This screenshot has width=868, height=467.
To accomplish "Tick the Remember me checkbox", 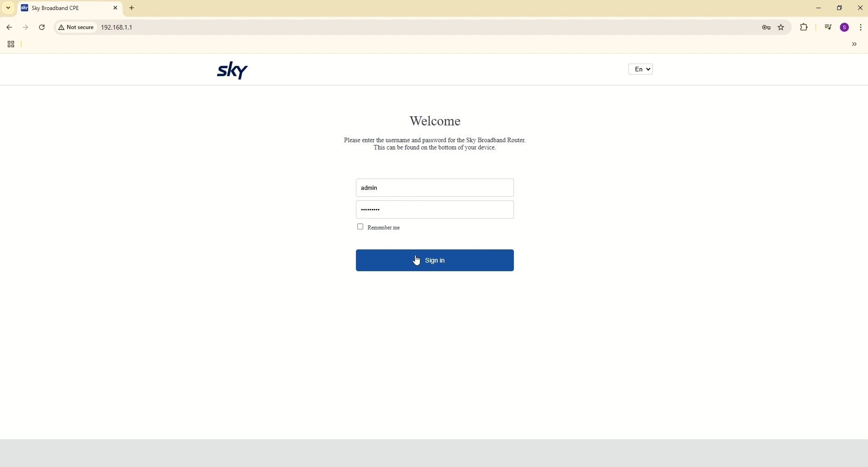I will (x=360, y=227).
